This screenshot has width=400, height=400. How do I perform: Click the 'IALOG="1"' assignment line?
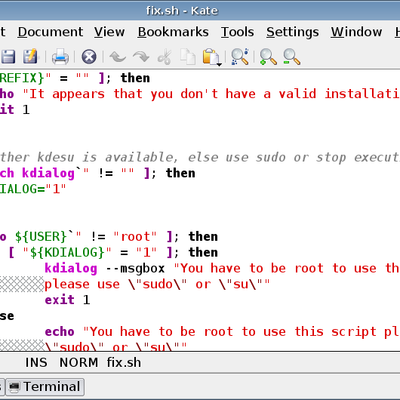coord(33,189)
